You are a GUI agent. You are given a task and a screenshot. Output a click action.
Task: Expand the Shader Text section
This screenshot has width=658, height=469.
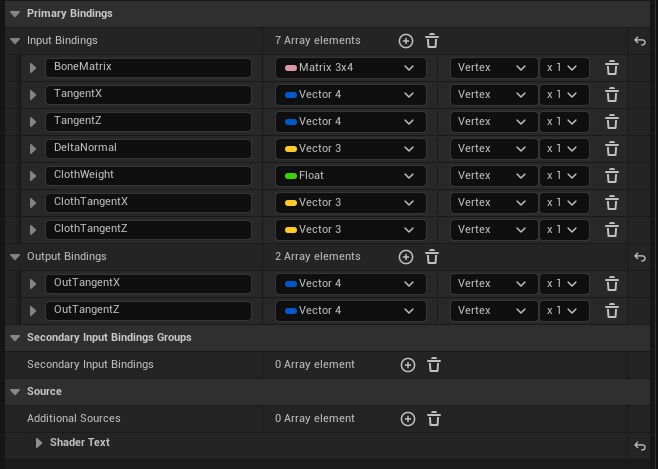(x=40, y=443)
